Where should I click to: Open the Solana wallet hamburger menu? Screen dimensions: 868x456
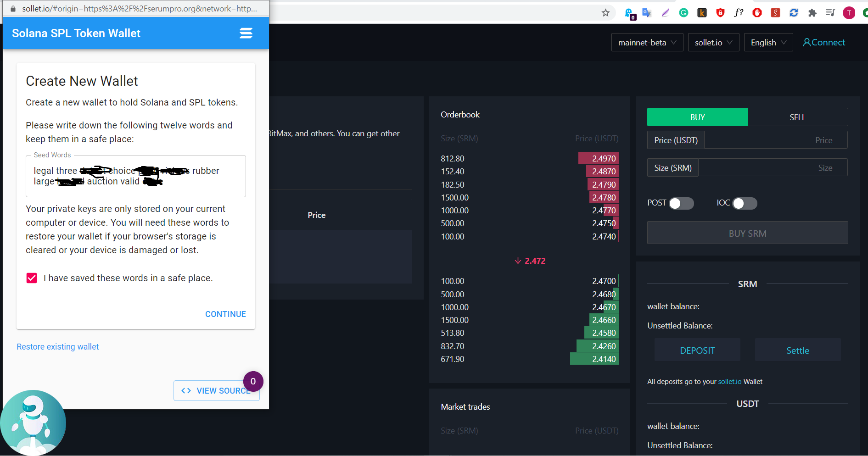(246, 33)
